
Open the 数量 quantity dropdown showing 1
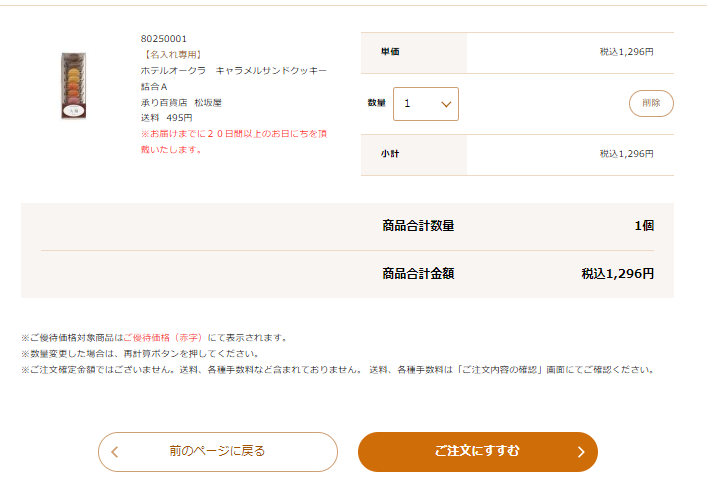pos(426,104)
